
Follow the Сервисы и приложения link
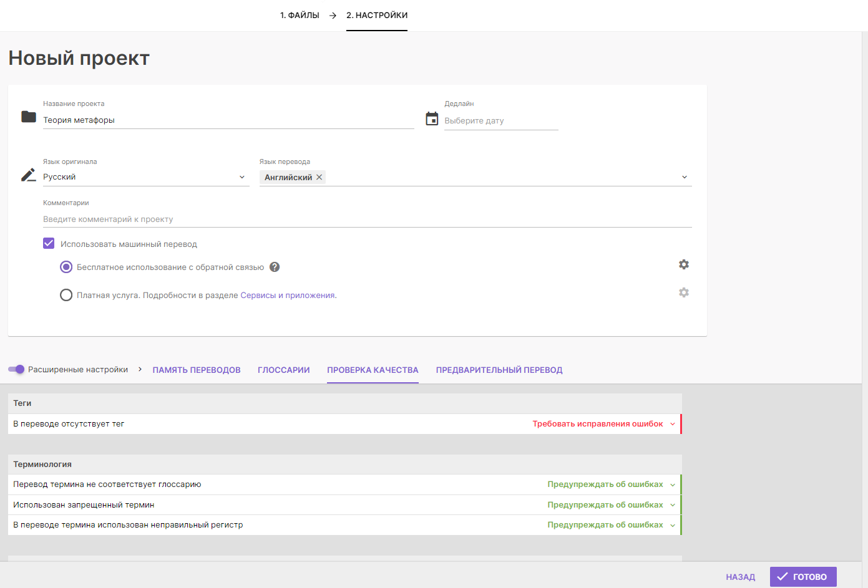coord(288,296)
